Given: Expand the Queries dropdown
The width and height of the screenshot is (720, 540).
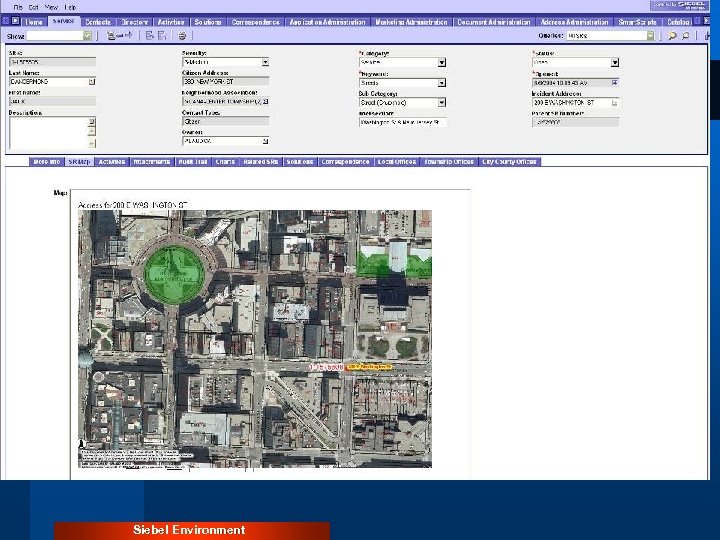Looking at the screenshot, I should coord(651,36).
